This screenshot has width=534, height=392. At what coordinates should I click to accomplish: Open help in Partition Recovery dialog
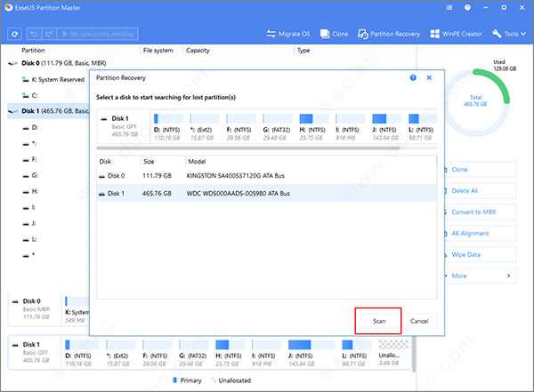coord(413,78)
